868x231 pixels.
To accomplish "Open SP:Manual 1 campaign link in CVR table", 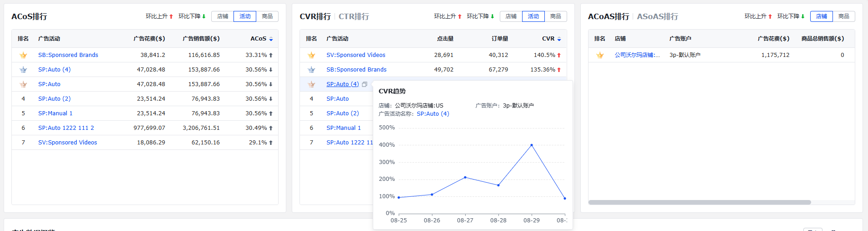I will point(344,128).
